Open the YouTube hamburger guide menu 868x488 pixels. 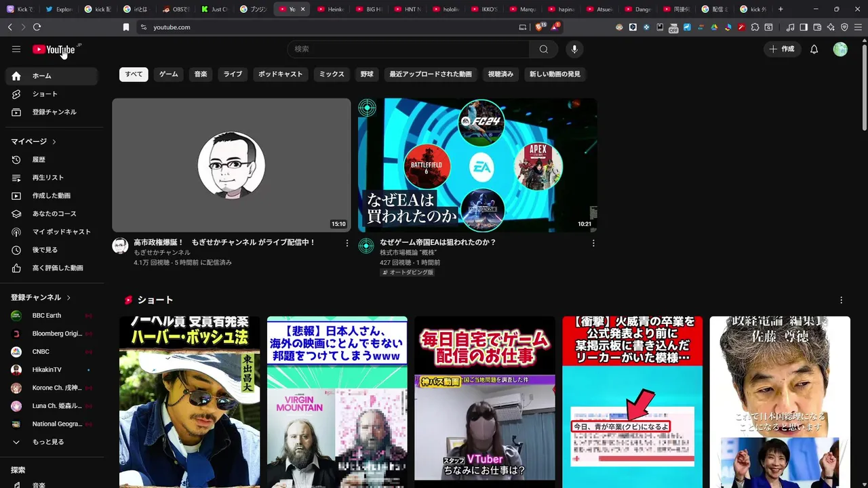(16, 49)
